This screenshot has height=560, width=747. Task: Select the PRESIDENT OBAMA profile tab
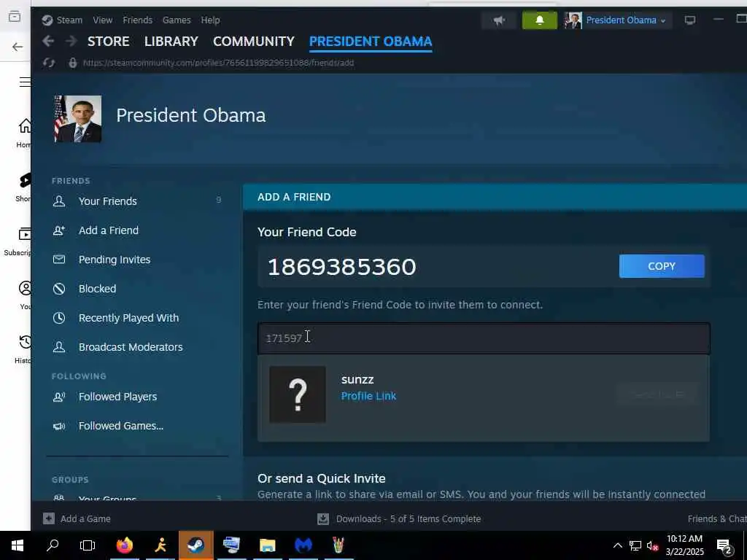click(x=371, y=42)
